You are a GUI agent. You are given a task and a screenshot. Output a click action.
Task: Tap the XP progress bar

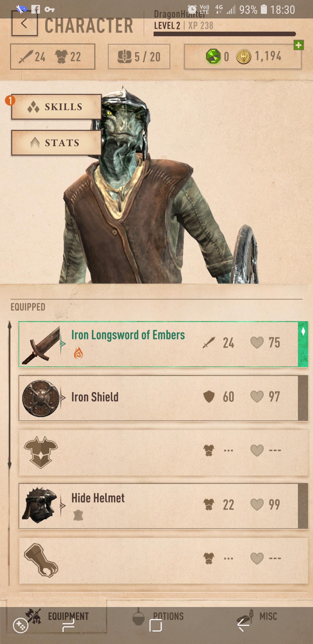click(x=225, y=34)
